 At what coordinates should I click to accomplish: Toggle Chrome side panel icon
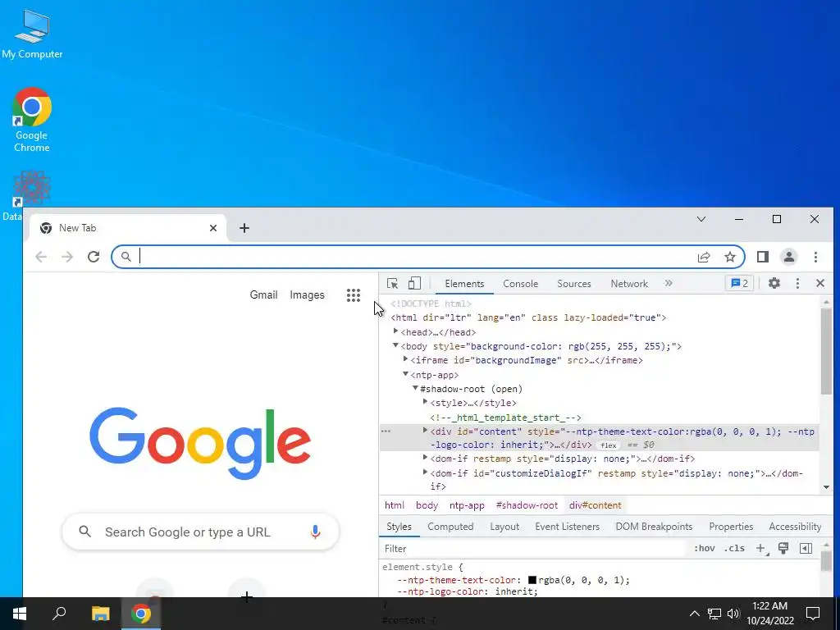click(x=763, y=257)
